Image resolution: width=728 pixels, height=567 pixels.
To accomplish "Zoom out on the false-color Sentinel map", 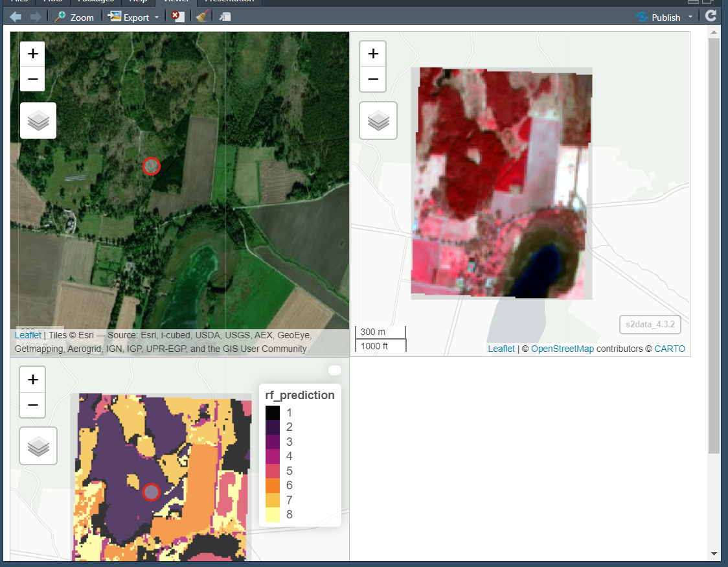I will [x=372, y=79].
